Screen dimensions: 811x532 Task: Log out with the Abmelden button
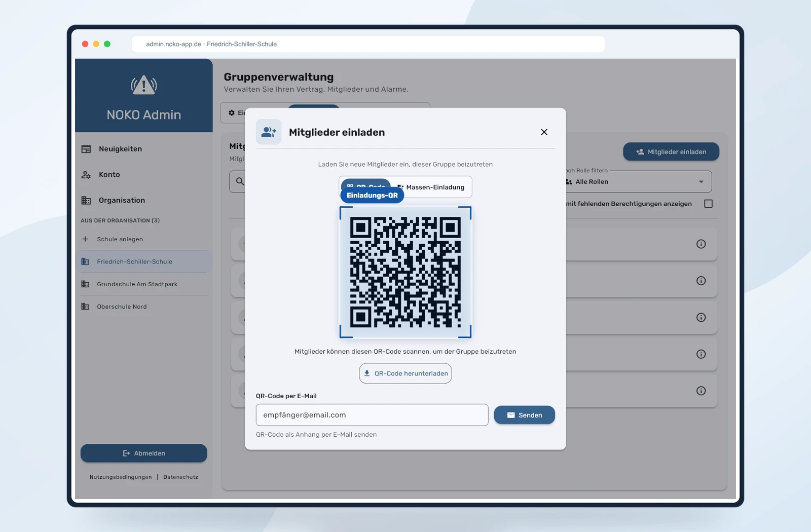click(x=144, y=453)
